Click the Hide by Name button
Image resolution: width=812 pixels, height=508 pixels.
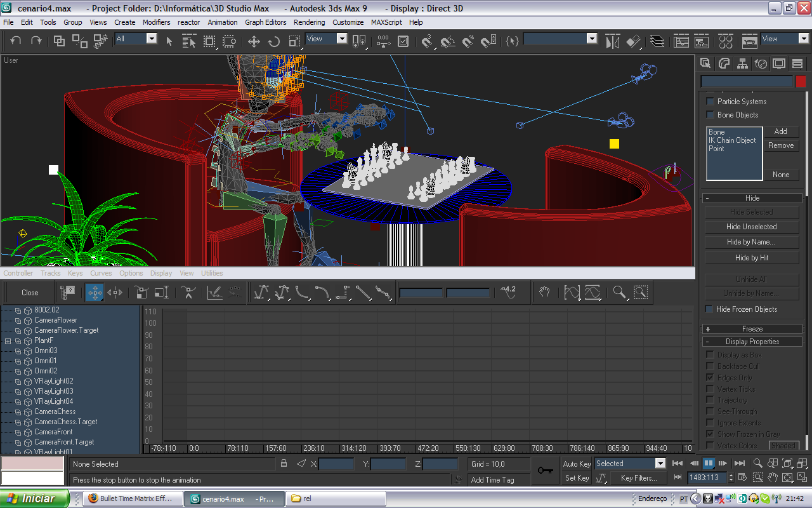pos(752,242)
